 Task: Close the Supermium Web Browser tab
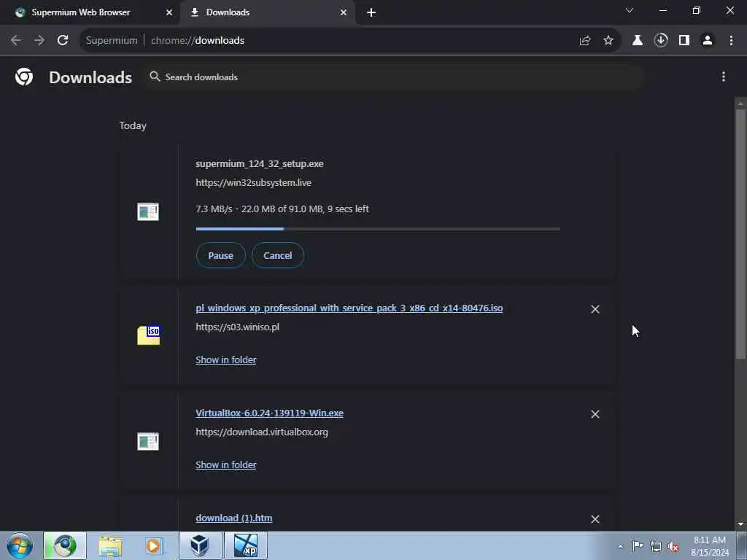pos(169,12)
